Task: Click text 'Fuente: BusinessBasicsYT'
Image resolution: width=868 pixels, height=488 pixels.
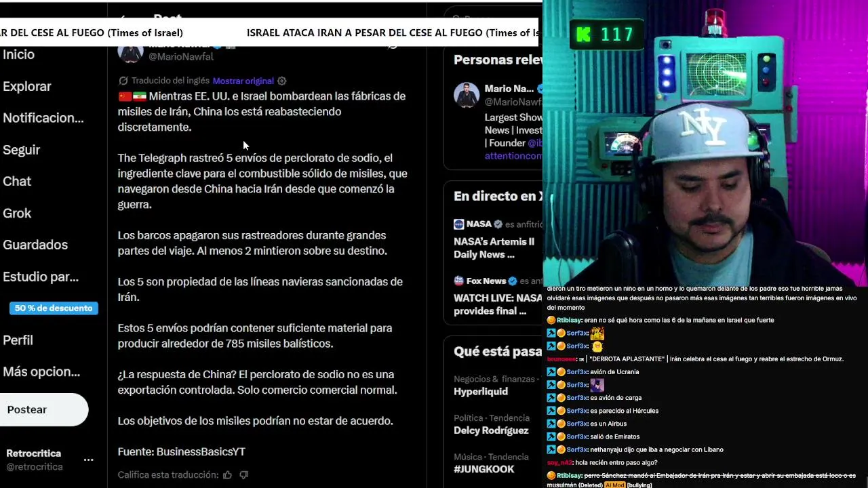Action: (x=182, y=451)
